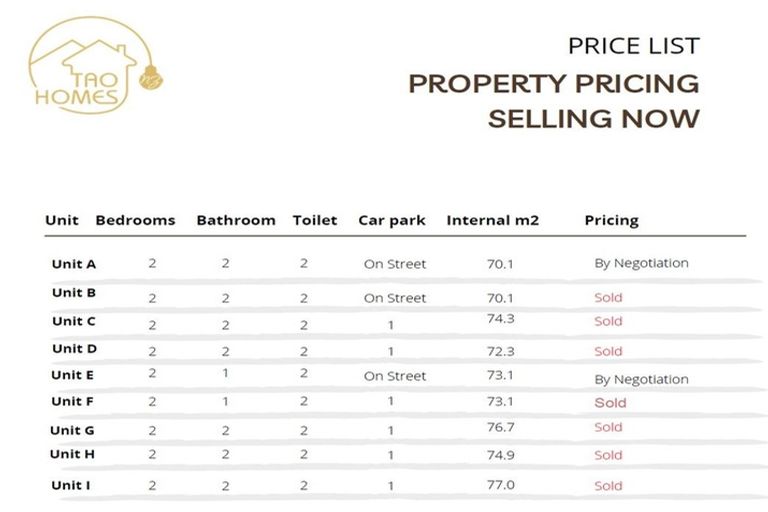Select the PROPERTY PRICING title text

[x=553, y=83]
